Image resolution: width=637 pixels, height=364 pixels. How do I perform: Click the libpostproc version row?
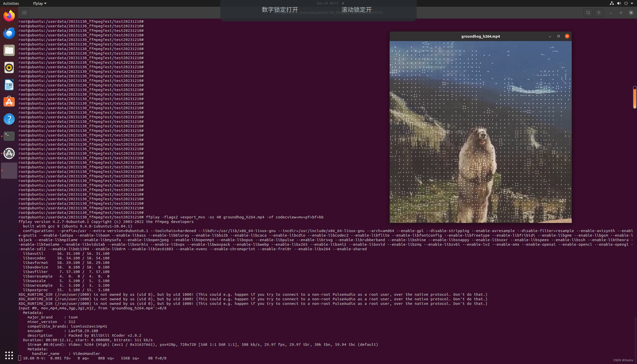click(x=66, y=290)
